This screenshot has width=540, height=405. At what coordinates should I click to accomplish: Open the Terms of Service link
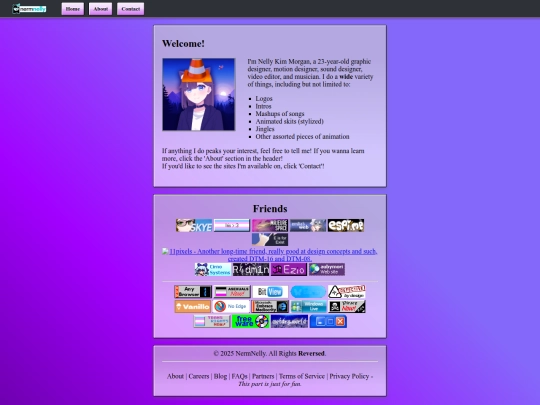(x=302, y=376)
